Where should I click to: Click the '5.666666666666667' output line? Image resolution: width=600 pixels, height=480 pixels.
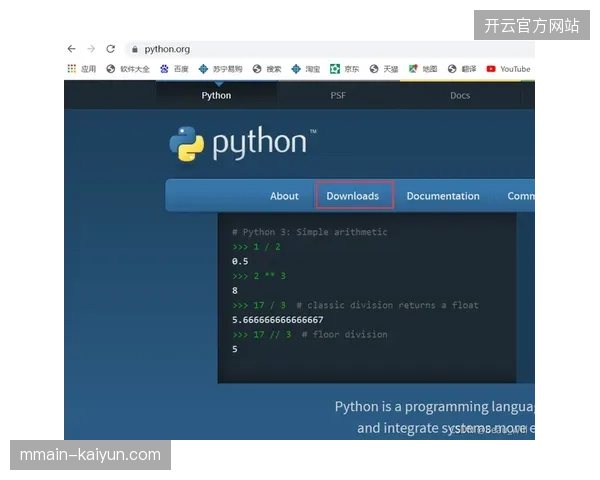(x=277, y=320)
